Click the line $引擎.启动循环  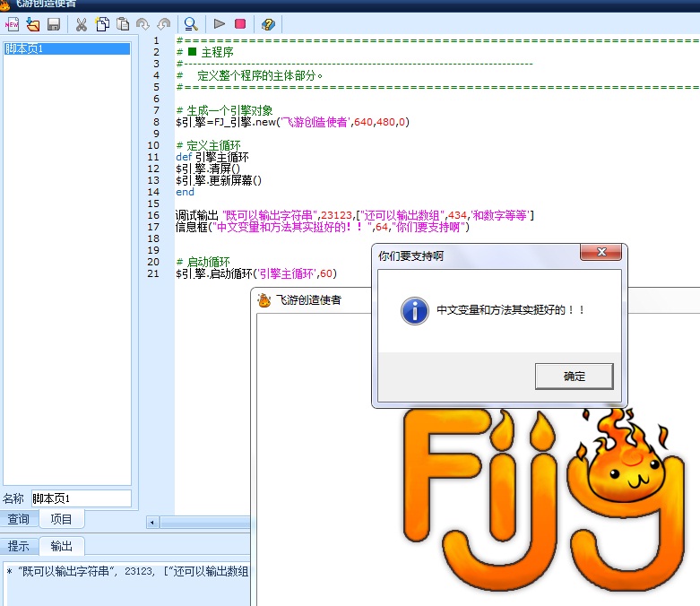(256, 273)
